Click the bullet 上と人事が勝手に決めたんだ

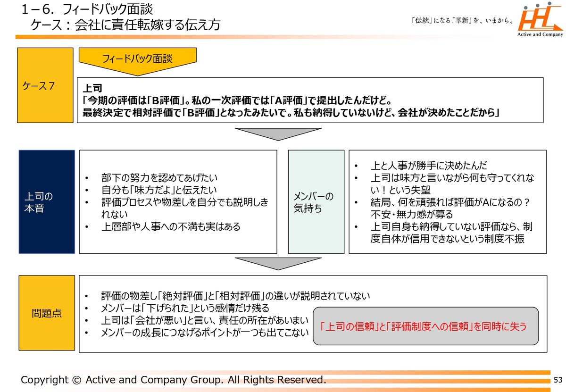pos(429,166)
